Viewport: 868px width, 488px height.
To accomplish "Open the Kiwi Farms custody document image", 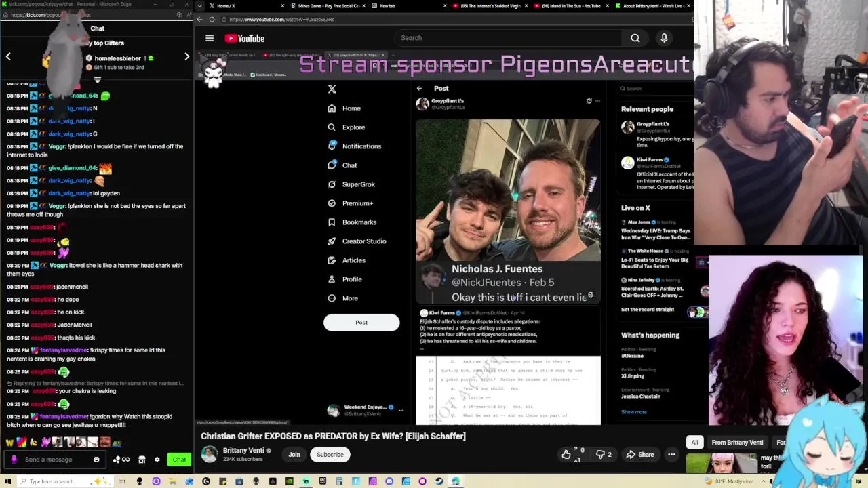I will pyautogui.click(x=508, y=390).
